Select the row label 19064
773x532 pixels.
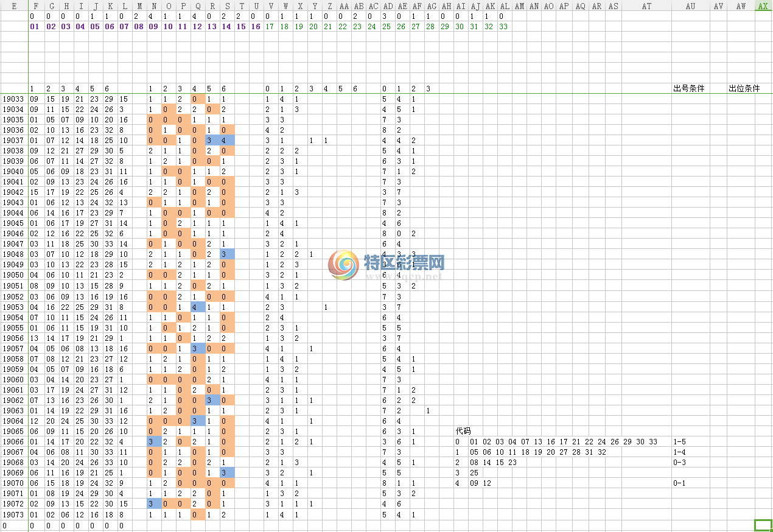[13, 421]
